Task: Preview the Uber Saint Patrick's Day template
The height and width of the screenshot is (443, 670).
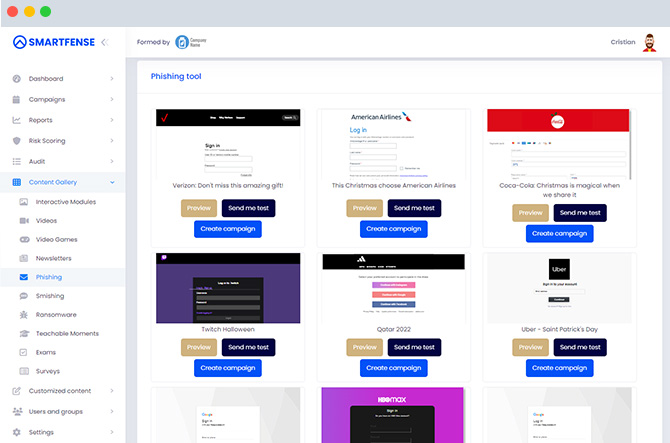Action: (530, 347)
